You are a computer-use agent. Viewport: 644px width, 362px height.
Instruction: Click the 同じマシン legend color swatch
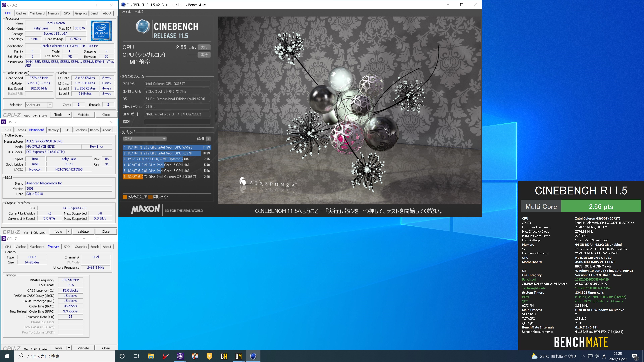(150, 197)
